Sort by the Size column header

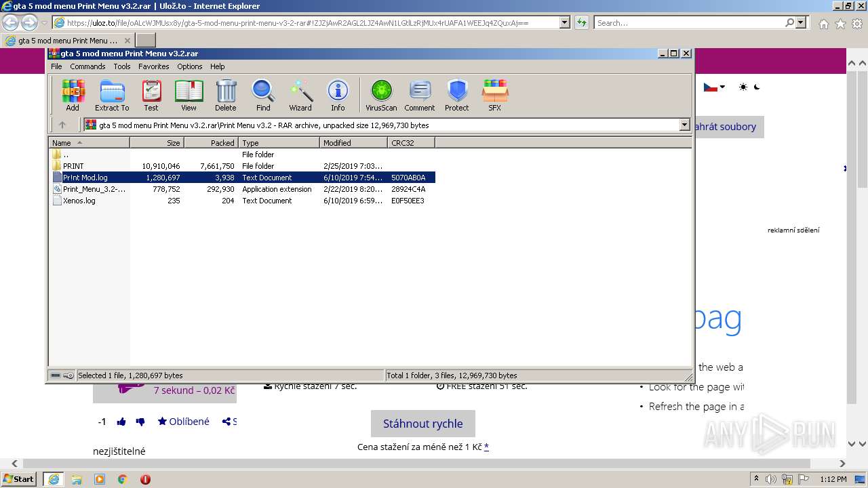[x=157, y=142]
